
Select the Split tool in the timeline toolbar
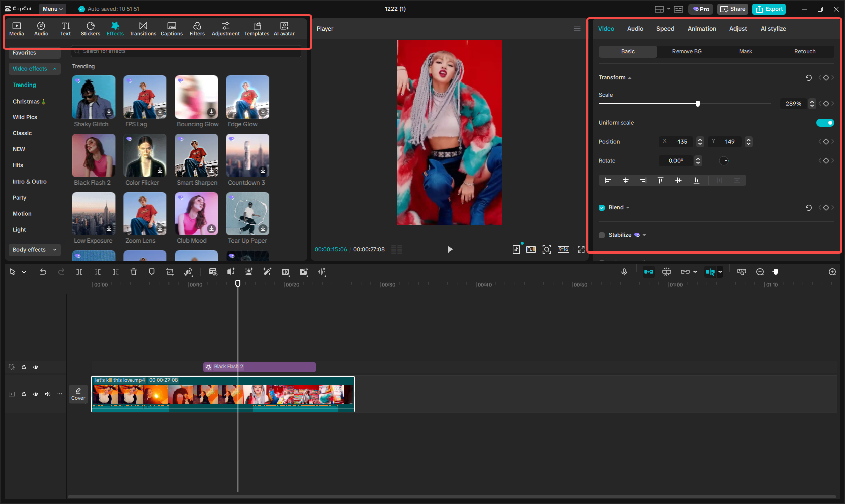point(79,272)
